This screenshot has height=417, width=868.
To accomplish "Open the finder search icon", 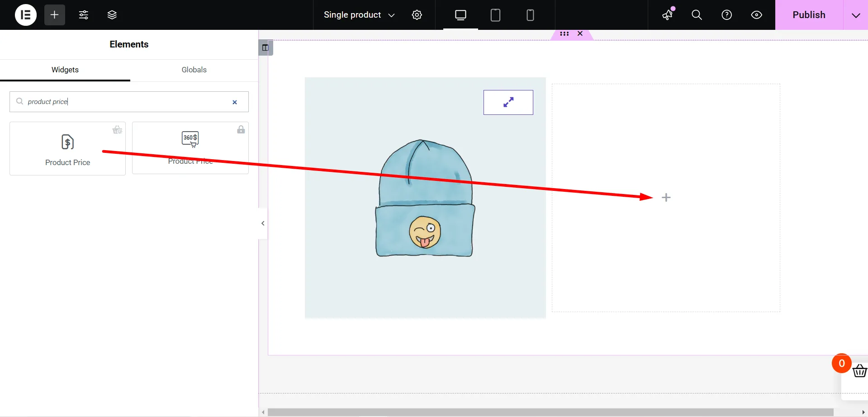I will [x=697, y=15].
